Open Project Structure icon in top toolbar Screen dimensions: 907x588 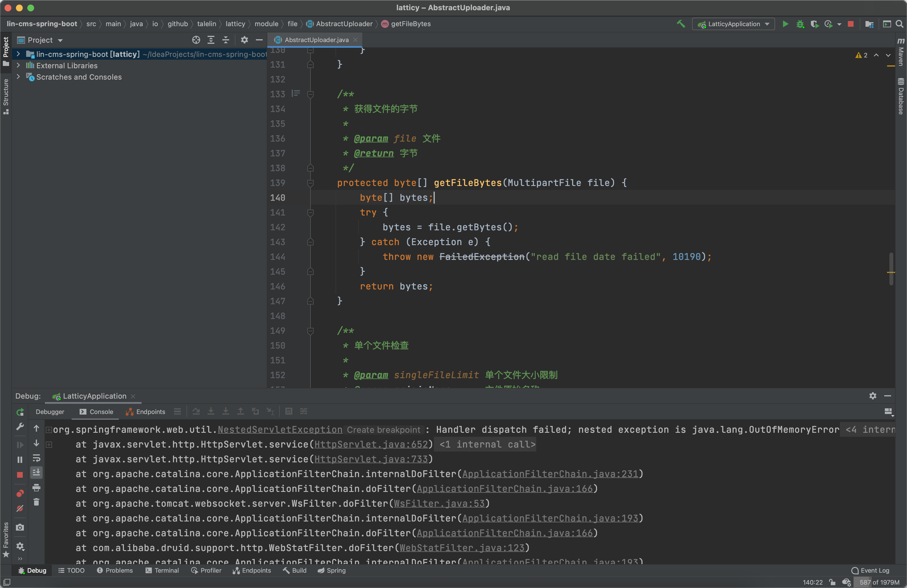[x=869, y=24]
